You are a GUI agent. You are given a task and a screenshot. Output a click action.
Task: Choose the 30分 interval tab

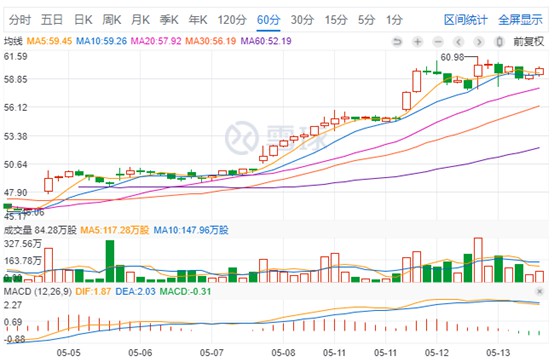click(x=302, y=19)
